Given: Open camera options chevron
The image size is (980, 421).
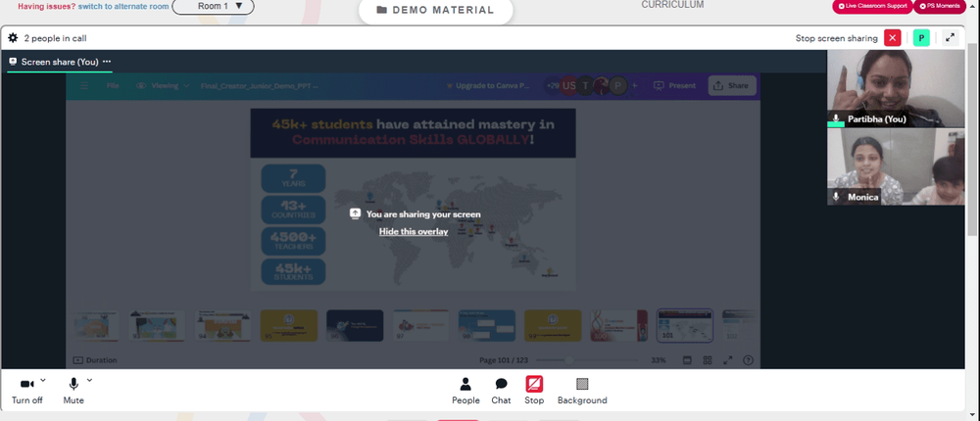Looking at the screenshot, I should (43, 380).
